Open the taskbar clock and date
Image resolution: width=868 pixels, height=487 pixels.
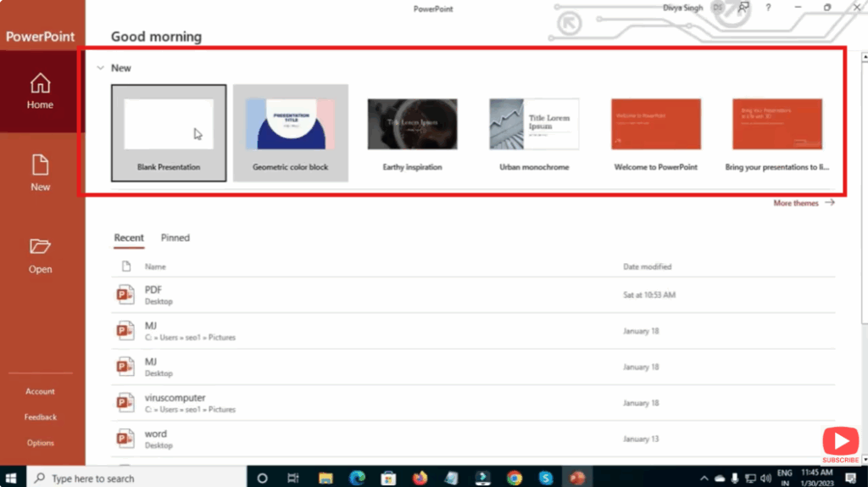point(817,478)
